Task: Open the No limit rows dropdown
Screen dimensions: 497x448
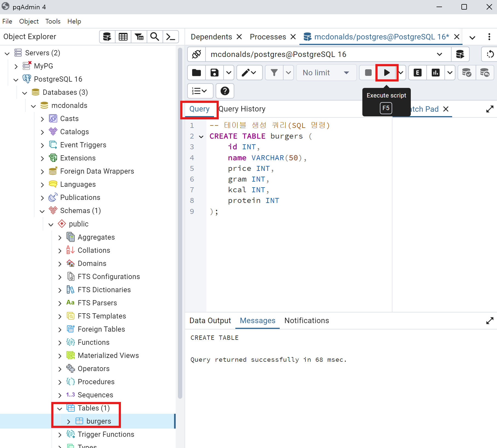Action: point(326,73)
